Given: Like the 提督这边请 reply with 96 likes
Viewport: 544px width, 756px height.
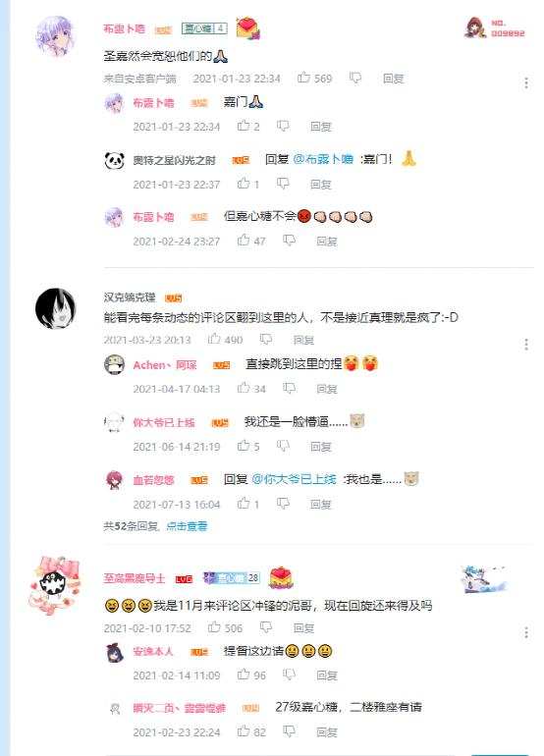Looking at the screenshot, I should [x=244, y=675].
